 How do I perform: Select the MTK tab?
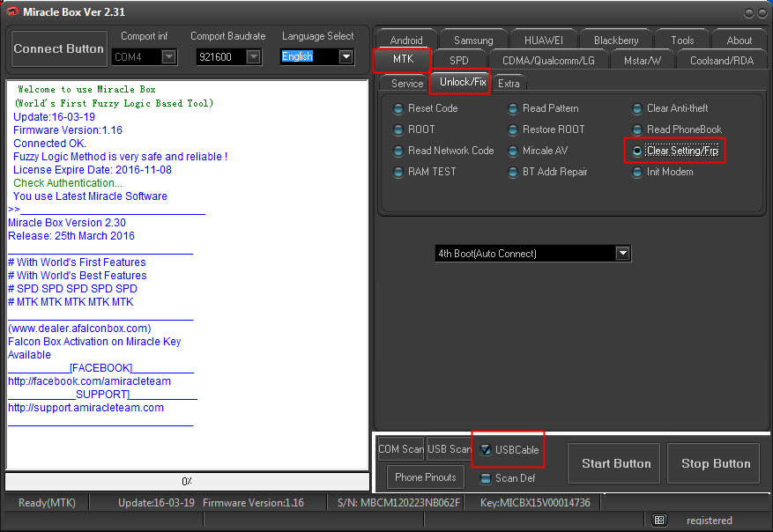point(403,59)
